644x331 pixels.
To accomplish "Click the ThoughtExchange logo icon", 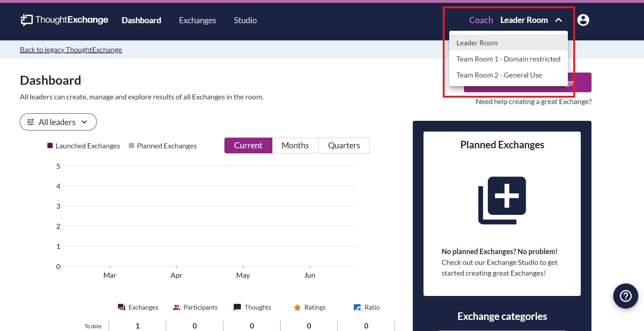I will pyautogui.click(x=26, y=20).
